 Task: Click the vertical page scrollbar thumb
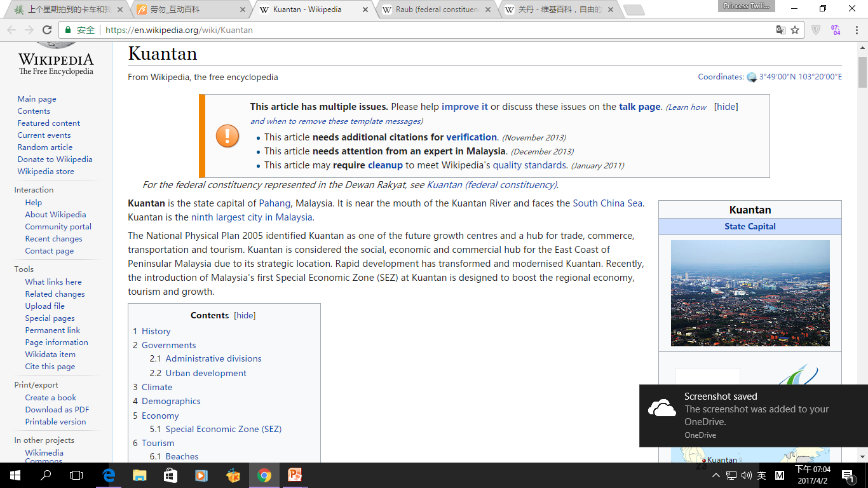(x=862, y=72)
